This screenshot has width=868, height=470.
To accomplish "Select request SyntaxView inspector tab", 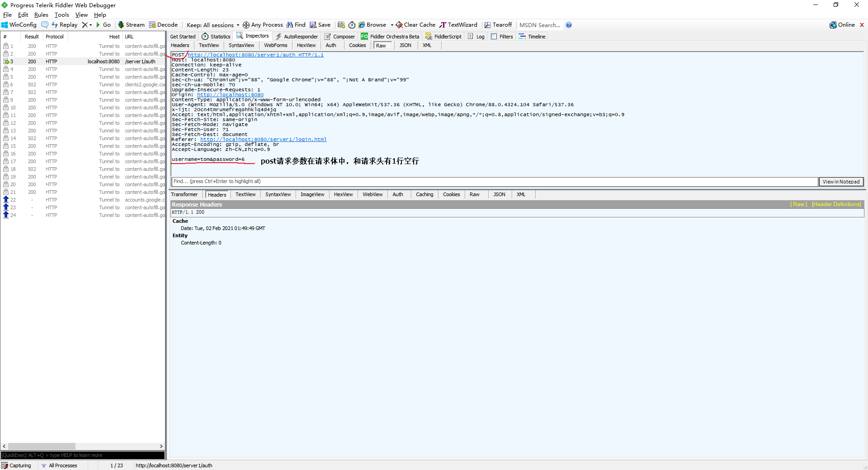I will [241, 45].
